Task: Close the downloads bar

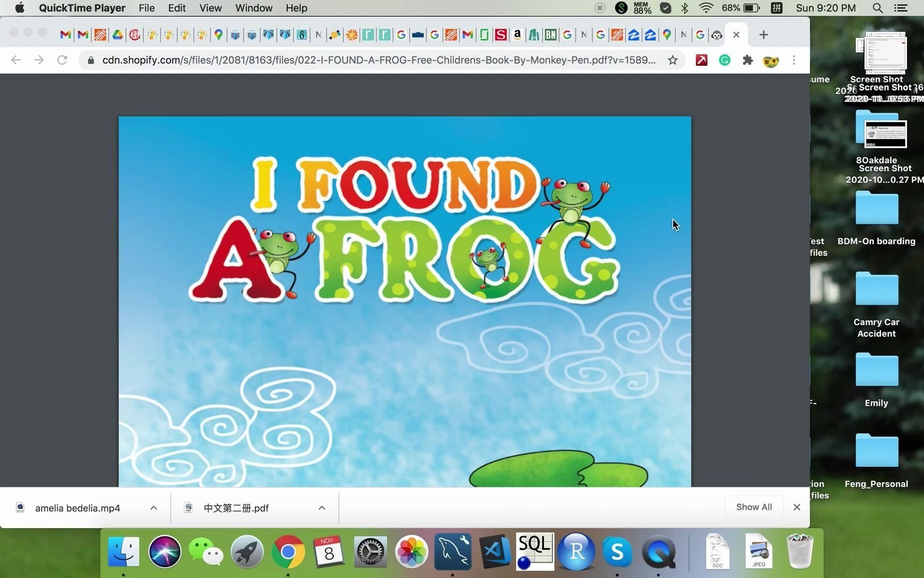Action: click(797, 507)
